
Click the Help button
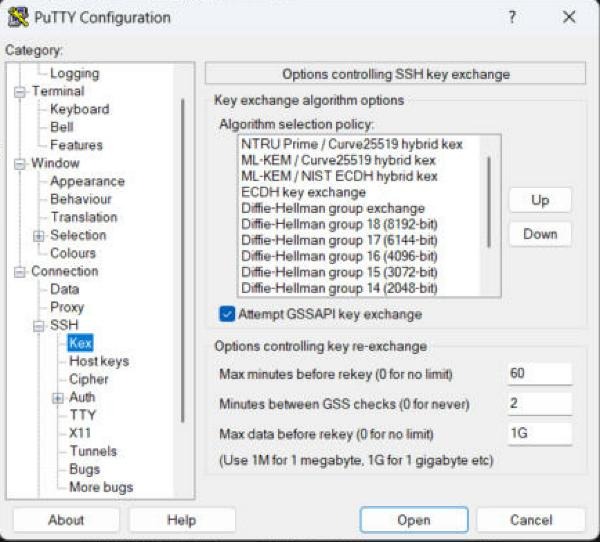pos(182,520)
